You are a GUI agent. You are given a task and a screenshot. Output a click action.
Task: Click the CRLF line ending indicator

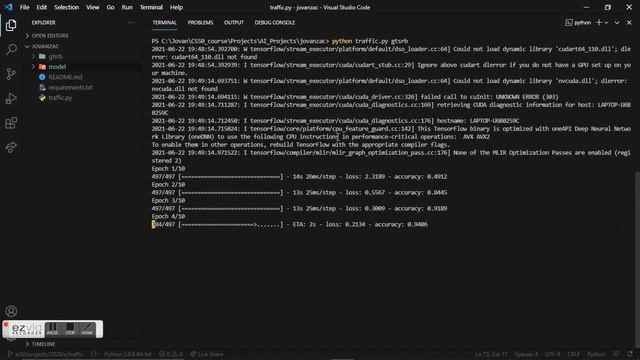(x=573, y=354)
